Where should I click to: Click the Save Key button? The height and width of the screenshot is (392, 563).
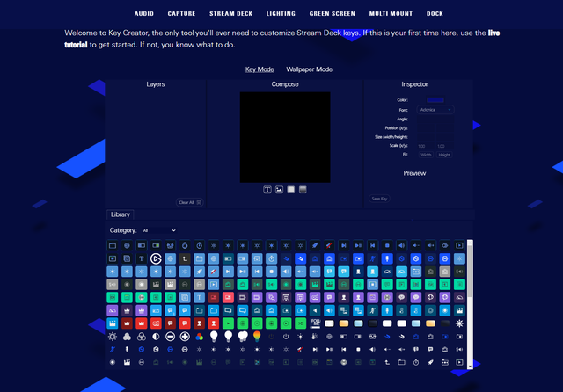[x=379, y=199]
